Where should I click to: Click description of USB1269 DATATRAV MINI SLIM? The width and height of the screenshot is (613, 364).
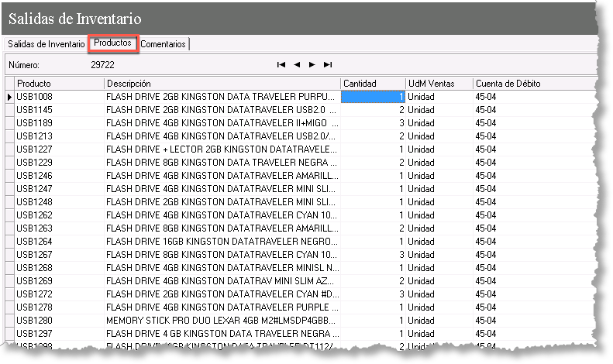coord(220,281)
